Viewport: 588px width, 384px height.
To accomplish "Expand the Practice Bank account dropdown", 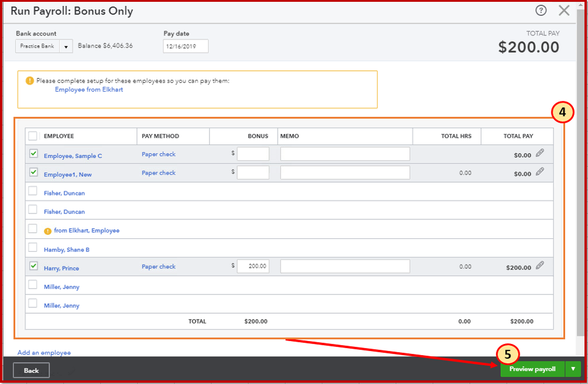I will (66, 46).
